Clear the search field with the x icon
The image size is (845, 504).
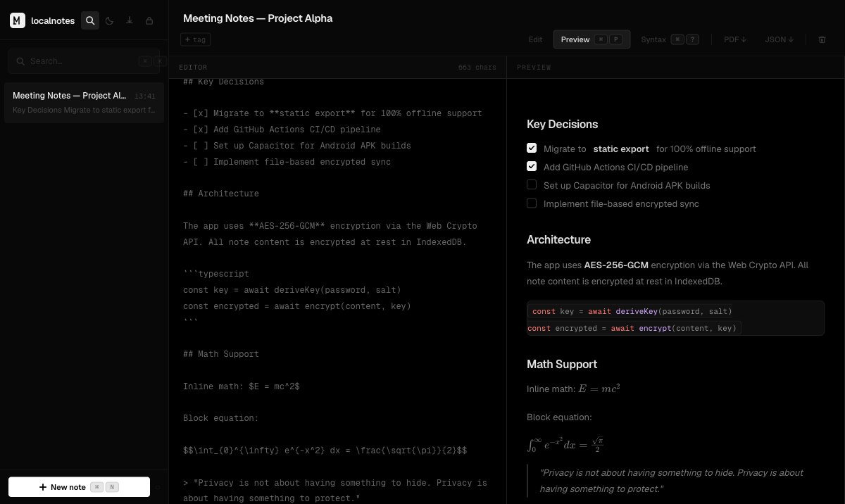pyautogui.click(x=145, y=61)
